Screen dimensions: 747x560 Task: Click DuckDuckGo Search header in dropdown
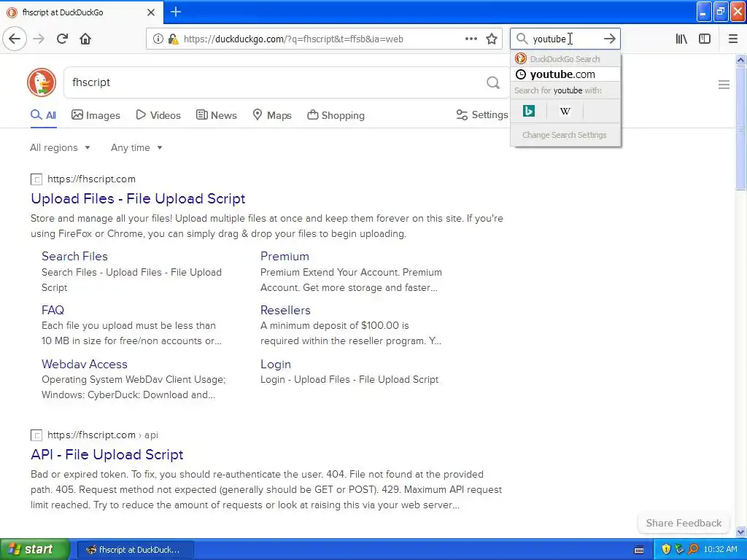565,59
